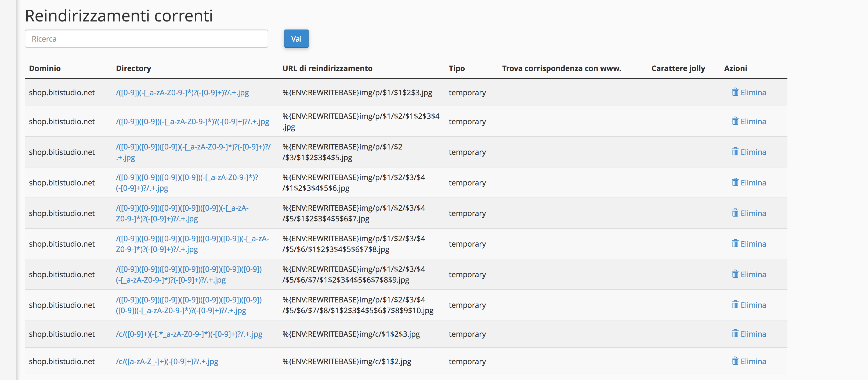Open first single-digit directory regex link
The width and height of the screenshot is (868, 380).
click(182, 93)
